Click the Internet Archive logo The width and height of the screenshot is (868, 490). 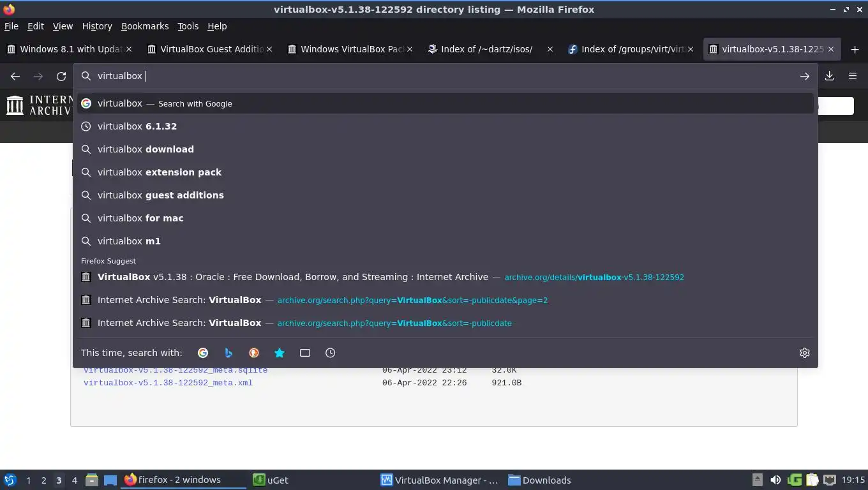coord(40,105)
